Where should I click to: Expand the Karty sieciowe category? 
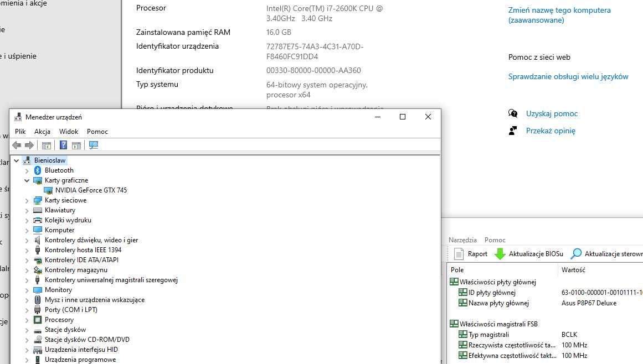coord(27,200)
